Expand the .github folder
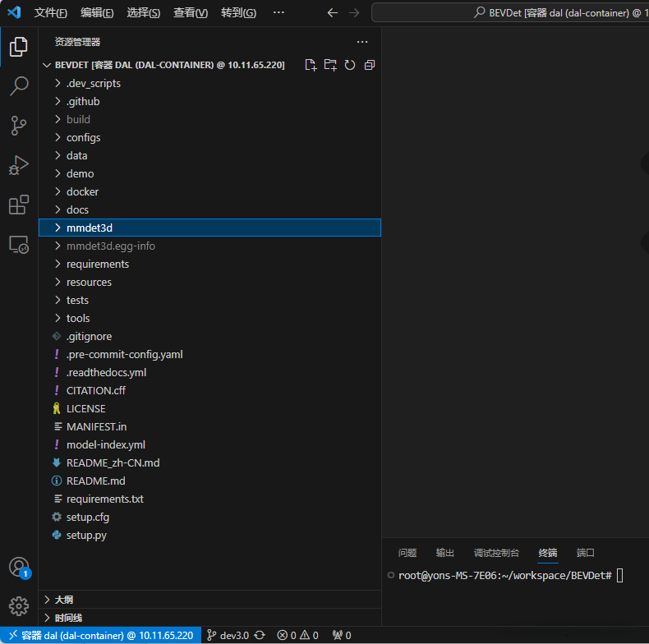Viewport: 649px width, 644px height. (x=209, y=101)
